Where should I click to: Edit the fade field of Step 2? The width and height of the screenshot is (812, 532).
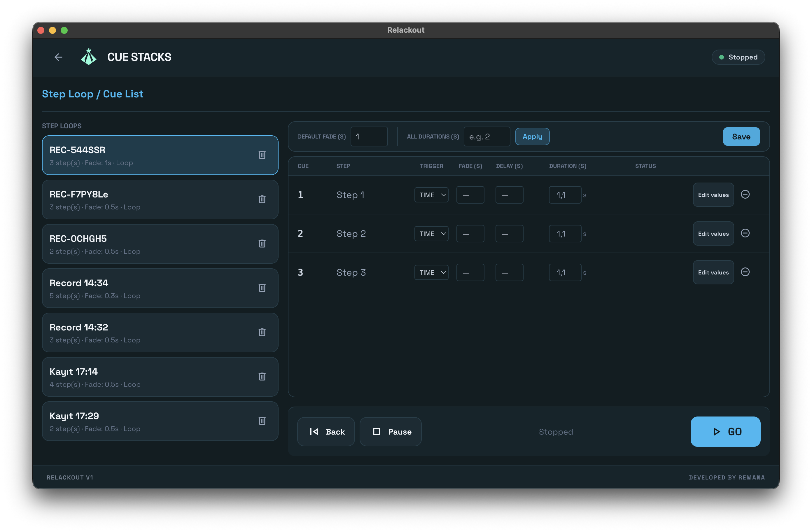coord(470,234)
